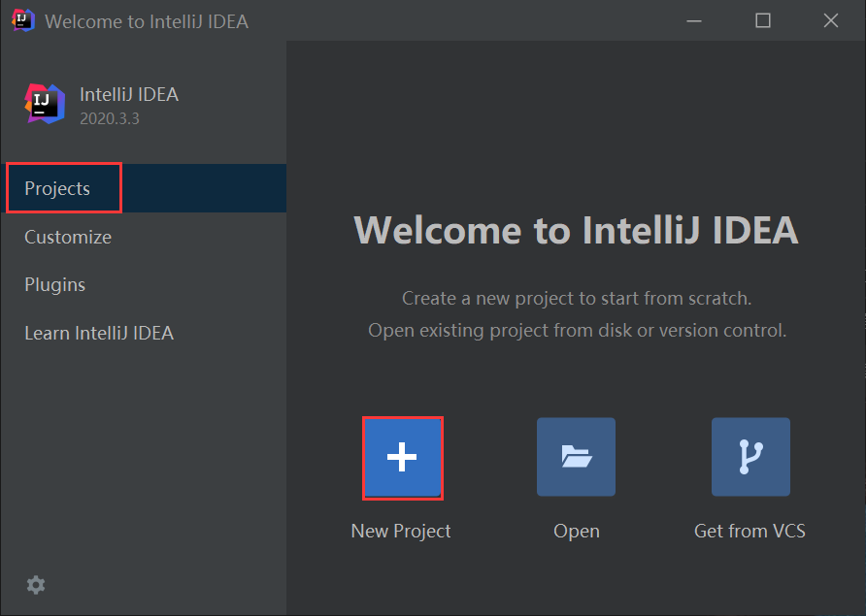Open the Plugins tab
The height and width of the screenshot is (616, 866).
tap(143, 285)
